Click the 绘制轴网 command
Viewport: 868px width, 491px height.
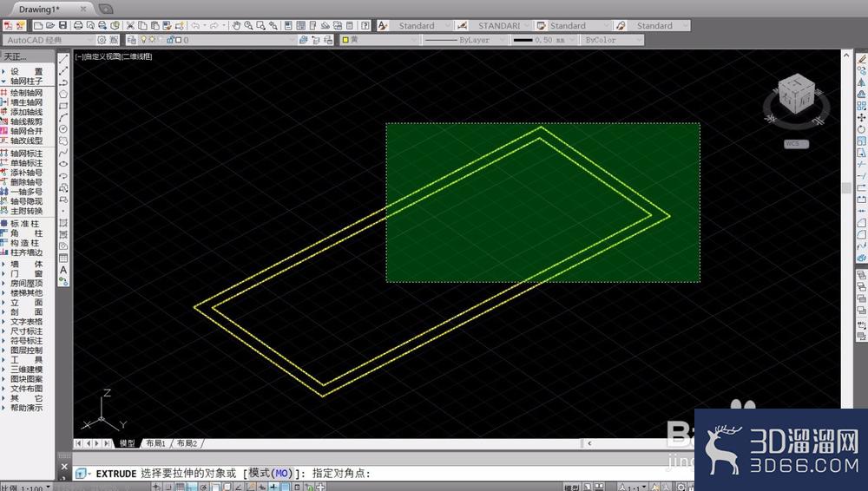[27, 93]
